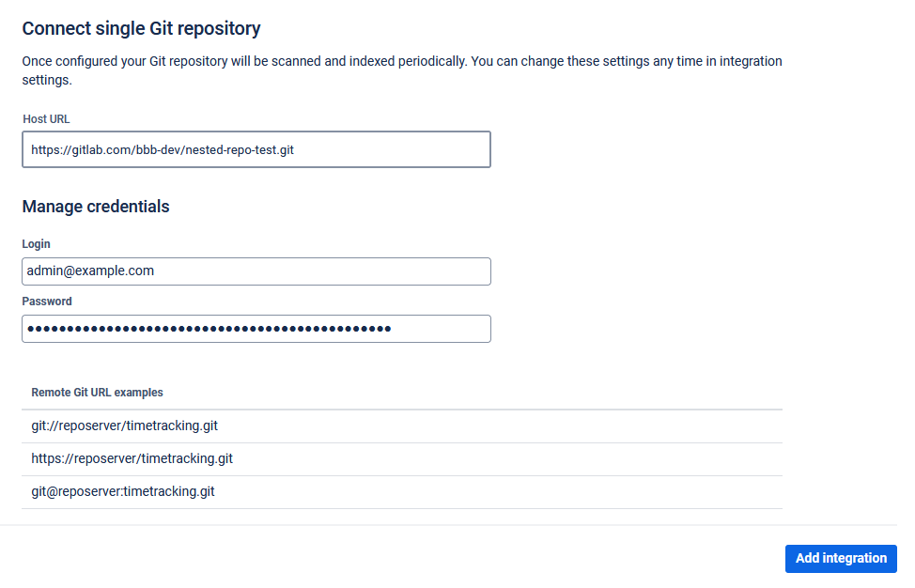The image size is (915, 588).
Task: Click the Password field label
Action: coord(47,302)
